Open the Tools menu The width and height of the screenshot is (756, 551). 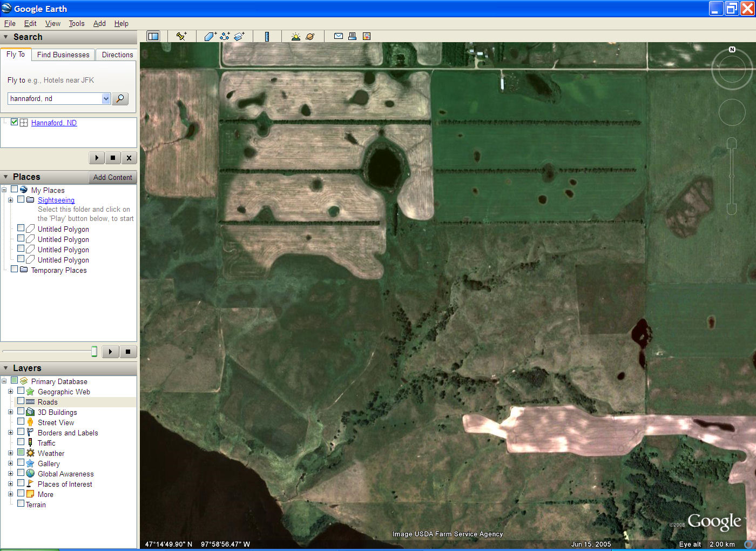[77, 23]
